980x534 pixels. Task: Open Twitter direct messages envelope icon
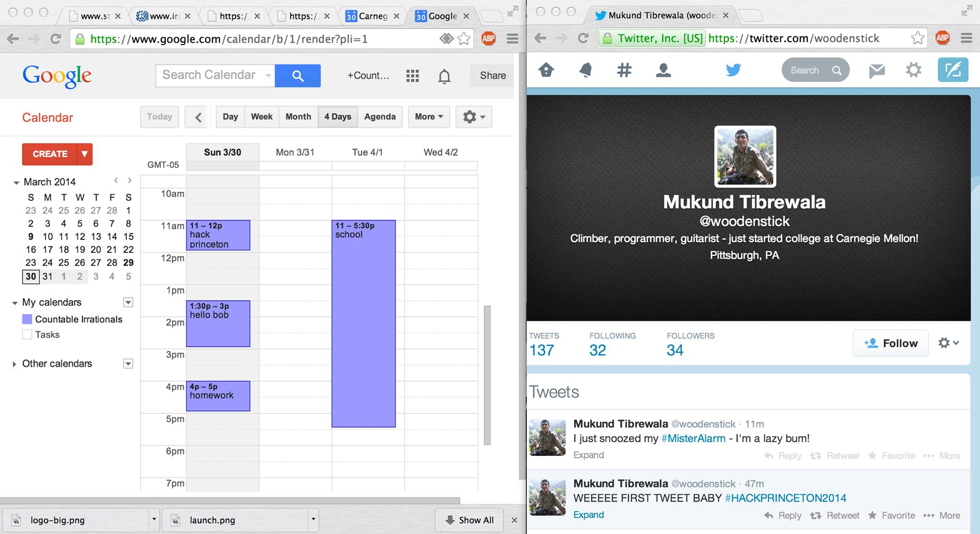(876, 71)
